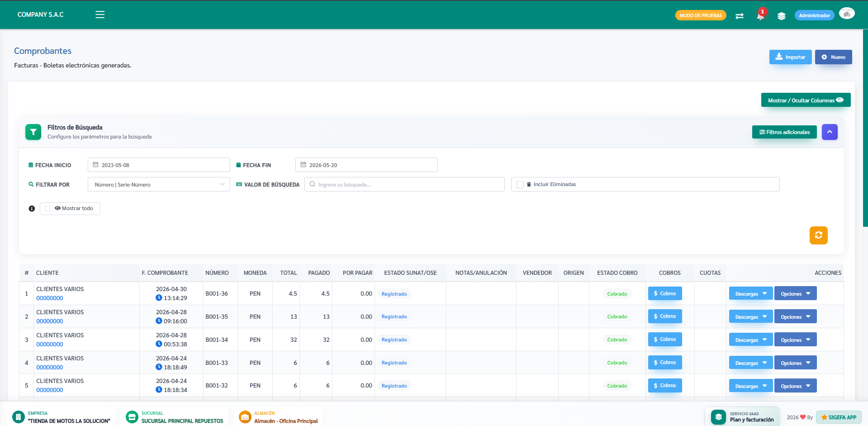Click the green filter funnel icon

(x=33, y=132)
